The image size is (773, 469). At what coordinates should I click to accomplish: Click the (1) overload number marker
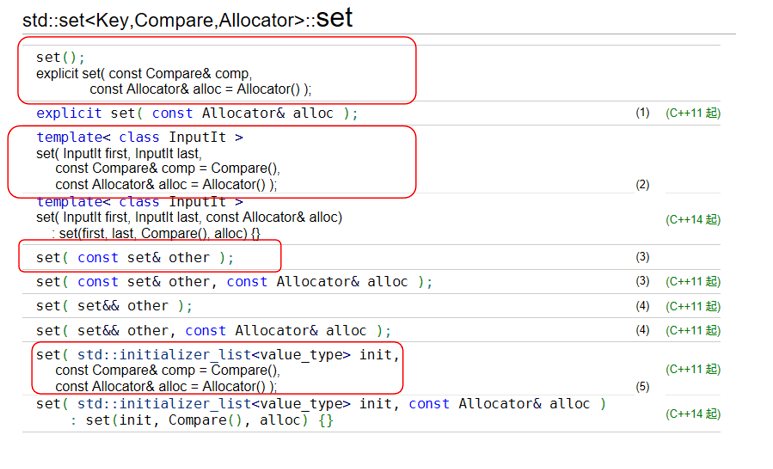coord(642,113)
